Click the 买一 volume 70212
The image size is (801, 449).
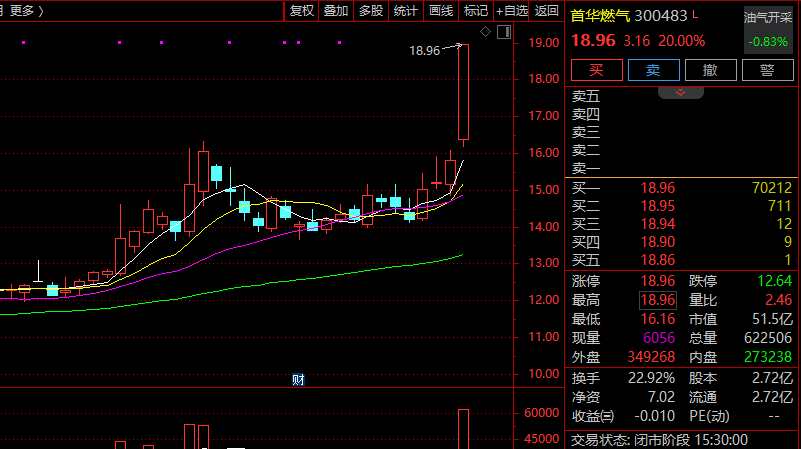point(772,188)
